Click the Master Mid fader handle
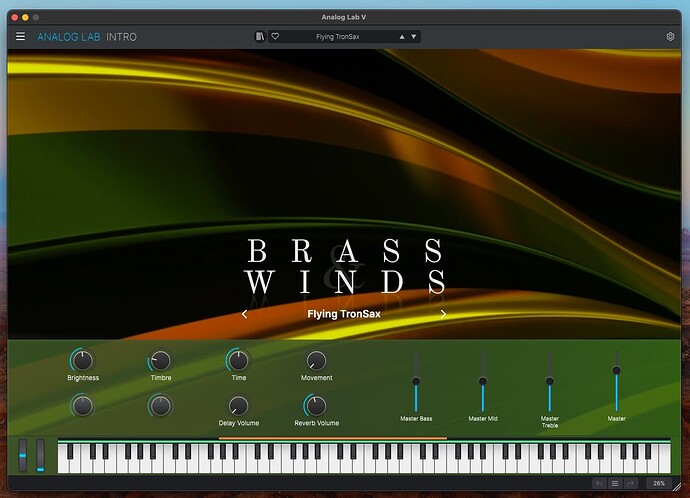Viewport: 690px width, 498px height. click(x=483, y=381)
